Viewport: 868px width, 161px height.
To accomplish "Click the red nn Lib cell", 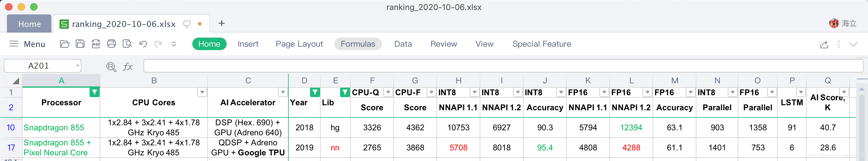I will coord(335,148).
